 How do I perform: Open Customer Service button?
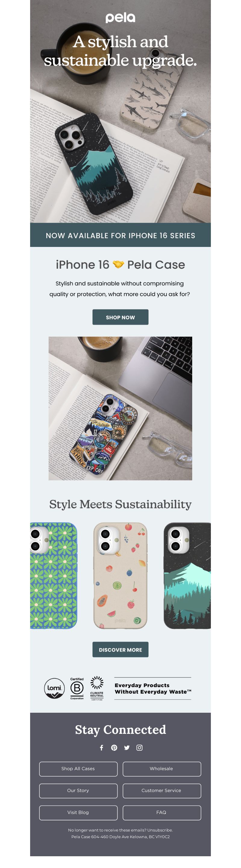pos(161,791)
